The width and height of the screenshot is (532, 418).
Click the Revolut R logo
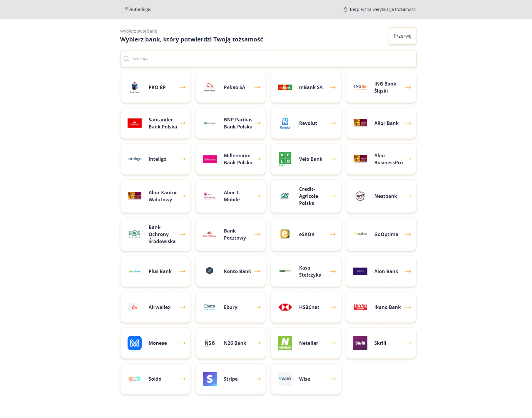click(x=285, y=123)
